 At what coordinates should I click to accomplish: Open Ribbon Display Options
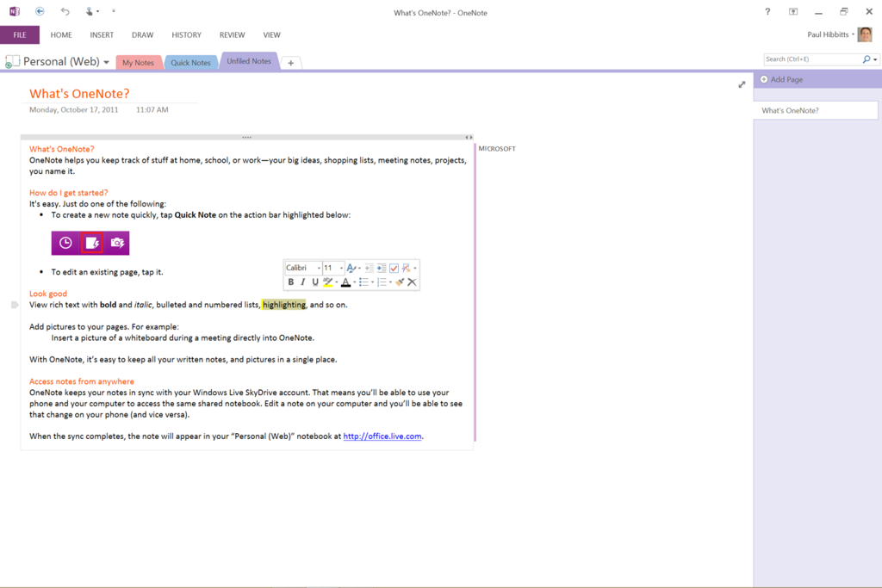click(793, 12)
